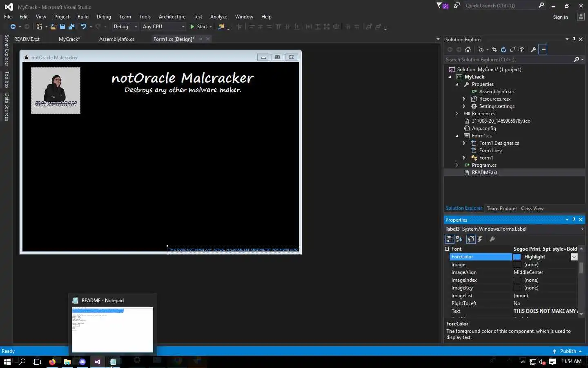Expand the Program.cs node
Screen dimensions: 588x368
(457, 165)
